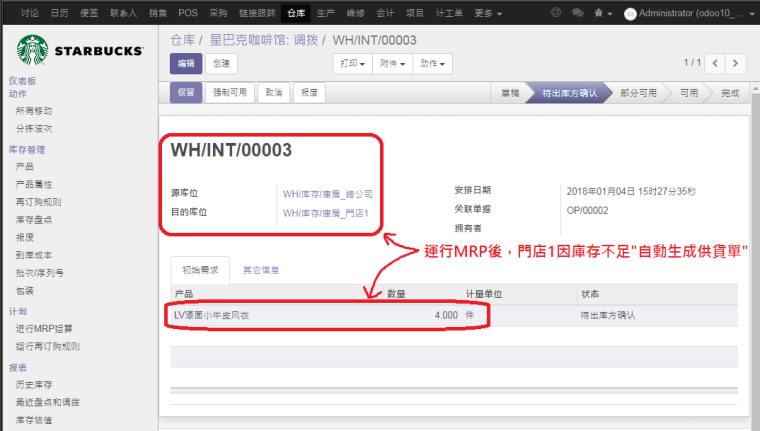The width and height of the screenshot is (760, 431).
Task: Open the debug bug icon menu
Action: [x=603, y=13]
